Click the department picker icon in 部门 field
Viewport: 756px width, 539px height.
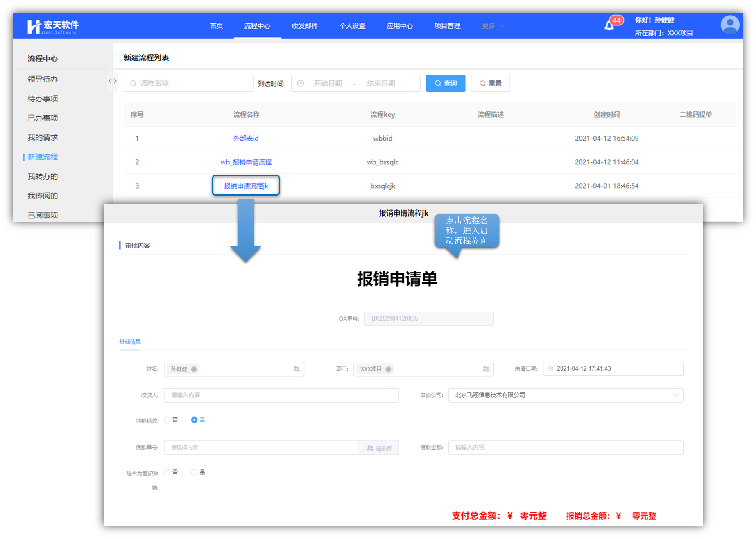(486, 369)
